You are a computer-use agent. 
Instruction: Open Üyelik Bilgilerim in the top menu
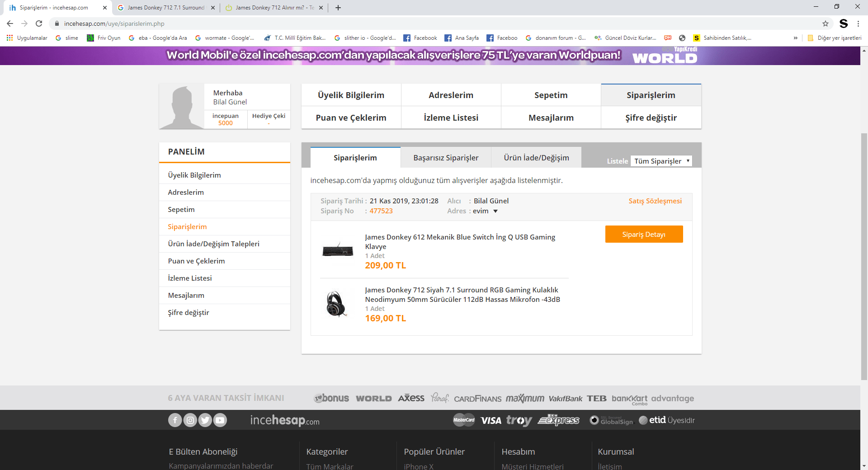351,95
